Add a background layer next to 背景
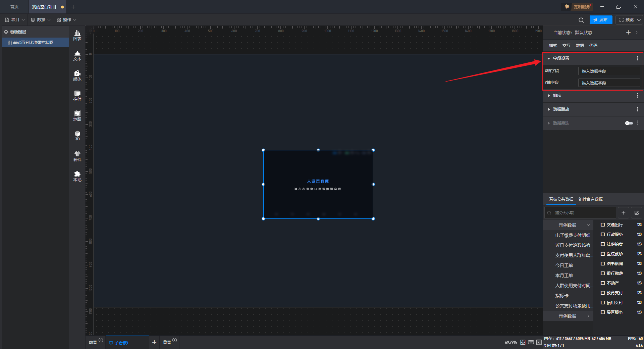The width and height of the screenshot is (644, 349). click(174, 340)
